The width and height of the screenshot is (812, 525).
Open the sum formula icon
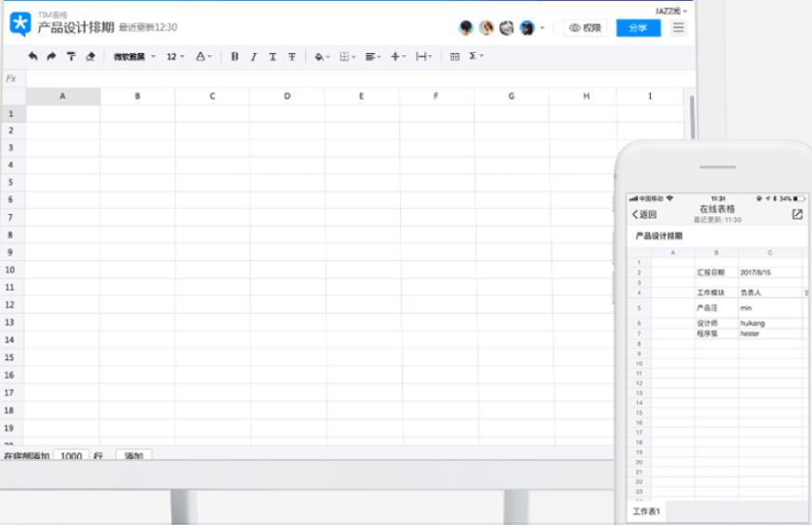475,57
